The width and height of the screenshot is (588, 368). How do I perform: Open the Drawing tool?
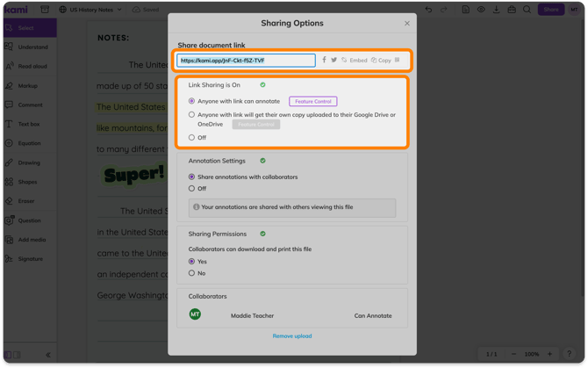click(x=30, y=162)
